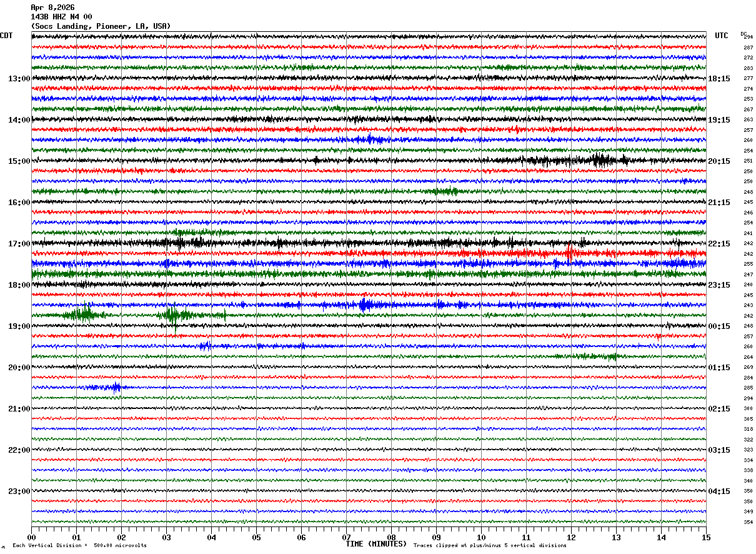Click the traces clipped footer note
The width and height of the screenshot is (756, 554).
(x=490, y=545)
